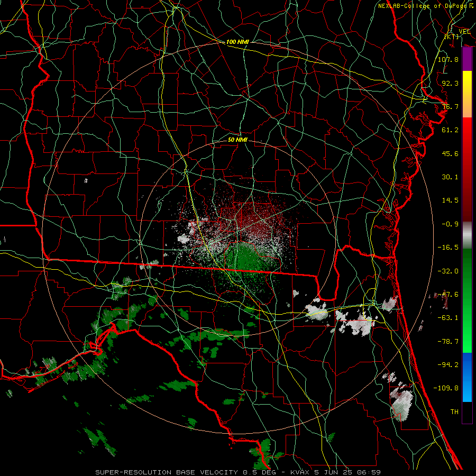
Task: Select the 30.1 legend value
Action: (x=450, y=177)
